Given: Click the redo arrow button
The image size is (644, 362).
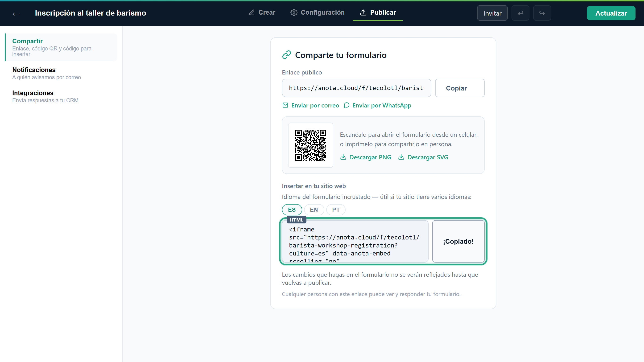Looking at the screenshot, I should click(x=542, y=13).
